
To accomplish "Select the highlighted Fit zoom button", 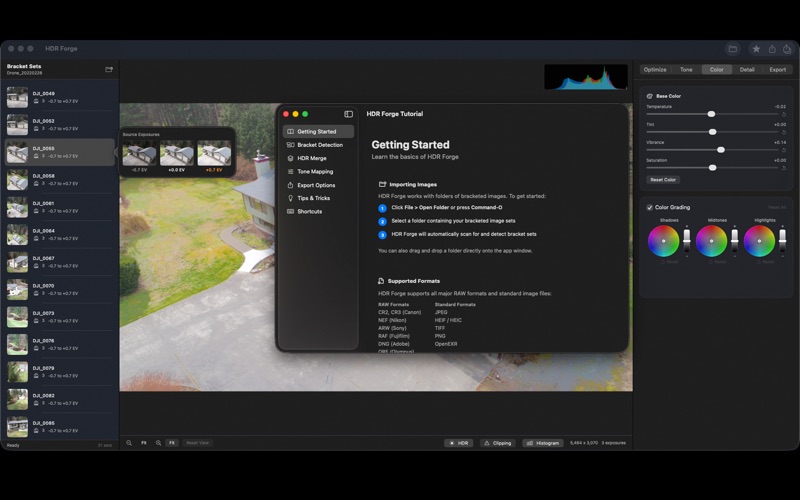I will click(x=172, y=443).
